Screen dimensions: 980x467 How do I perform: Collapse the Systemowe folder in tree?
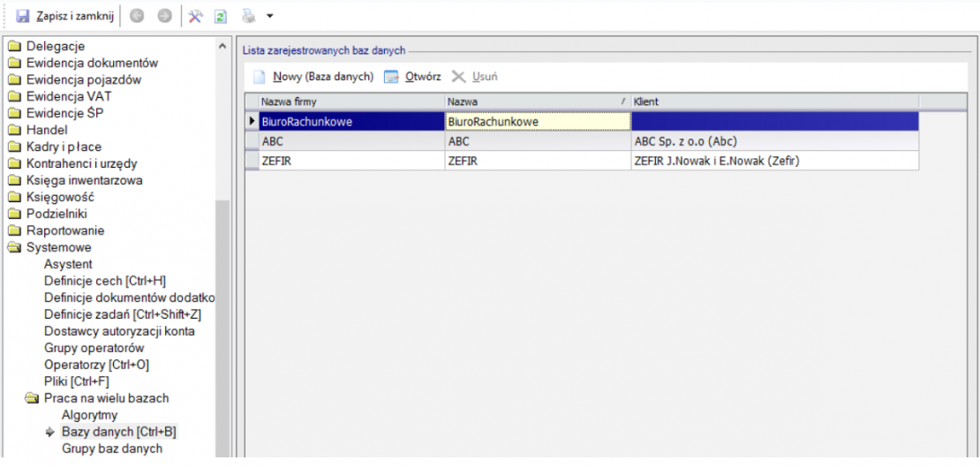click(14, 247)
